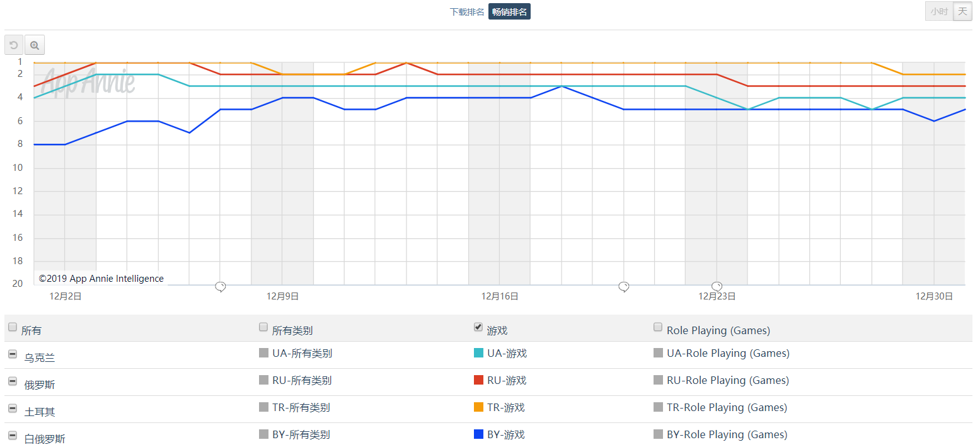Click the undo/reset zoom icon above the chart
980x447 pixels.
coord(13,45)
